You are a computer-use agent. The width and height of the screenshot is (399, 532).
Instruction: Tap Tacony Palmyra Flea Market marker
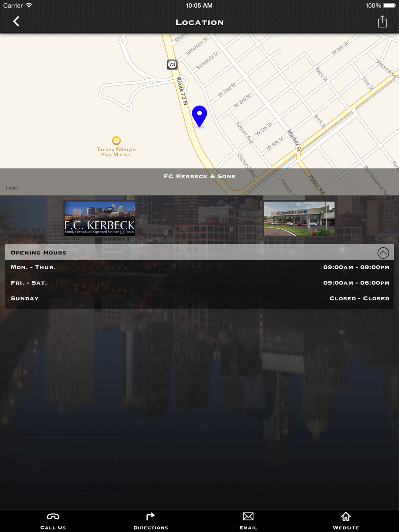[x=116, y=140]
